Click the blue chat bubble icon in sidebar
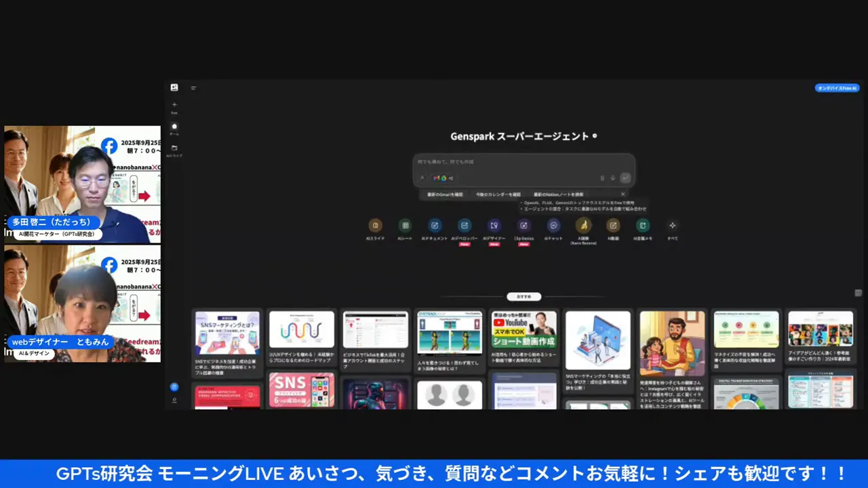The width and height of the screenshot is (868, 488). (174, 387)
